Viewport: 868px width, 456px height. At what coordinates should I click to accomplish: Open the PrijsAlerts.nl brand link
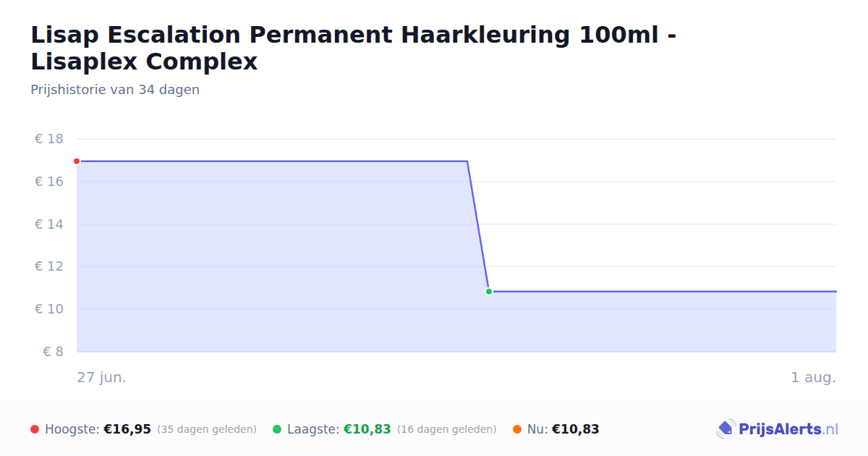tap(777, 429)
